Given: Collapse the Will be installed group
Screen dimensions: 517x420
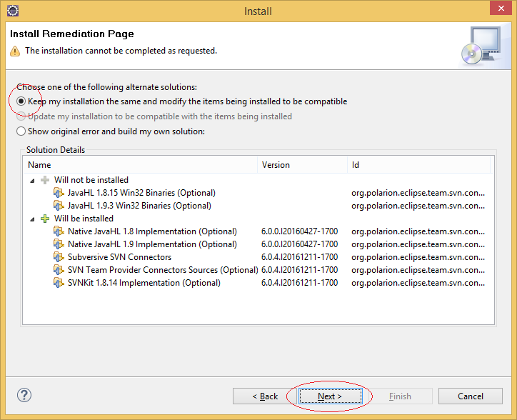Looking at the screenshot, I should (32, 219).
